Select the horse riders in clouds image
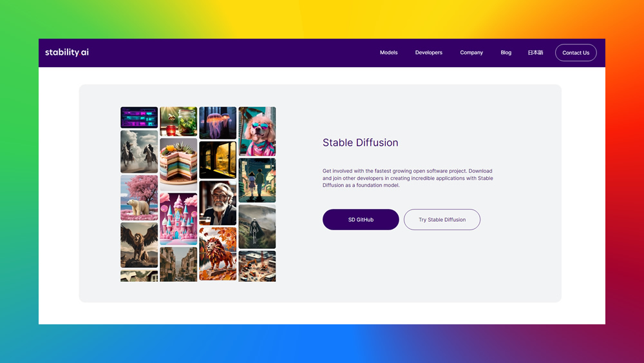 click(x=139, y=152)
